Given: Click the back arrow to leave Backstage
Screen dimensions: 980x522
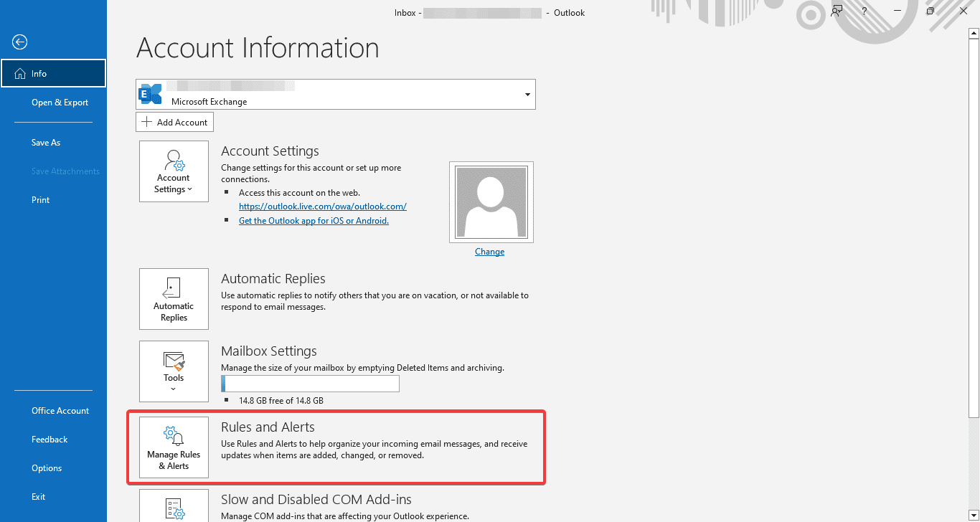Looking at the screenshot, I should [x=19, y=42].
